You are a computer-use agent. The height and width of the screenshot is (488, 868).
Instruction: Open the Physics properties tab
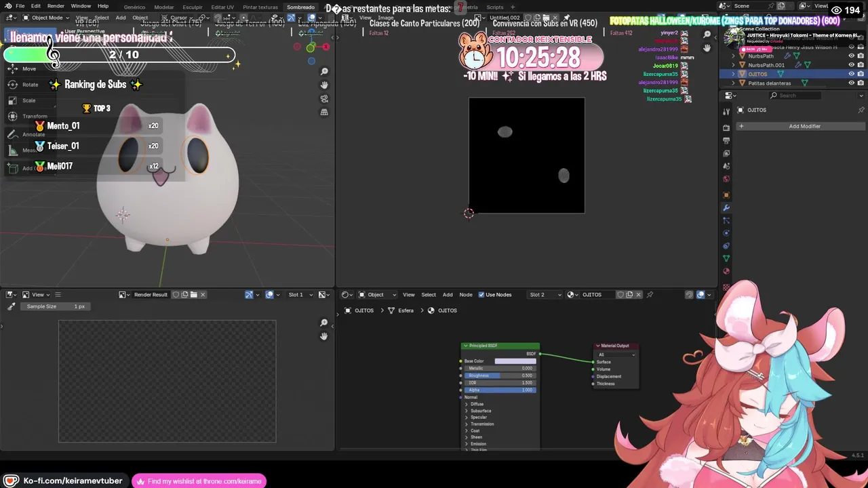pos(726,233)
